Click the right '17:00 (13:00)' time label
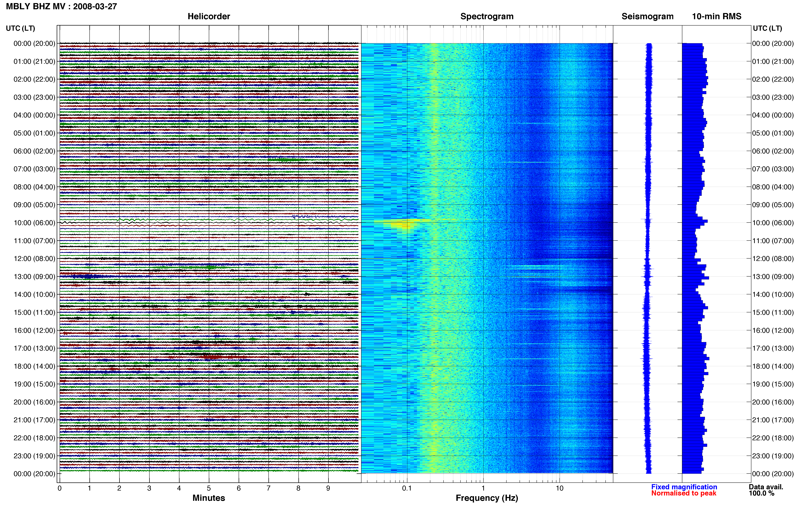The image size is (812, 508). (773, 348)
